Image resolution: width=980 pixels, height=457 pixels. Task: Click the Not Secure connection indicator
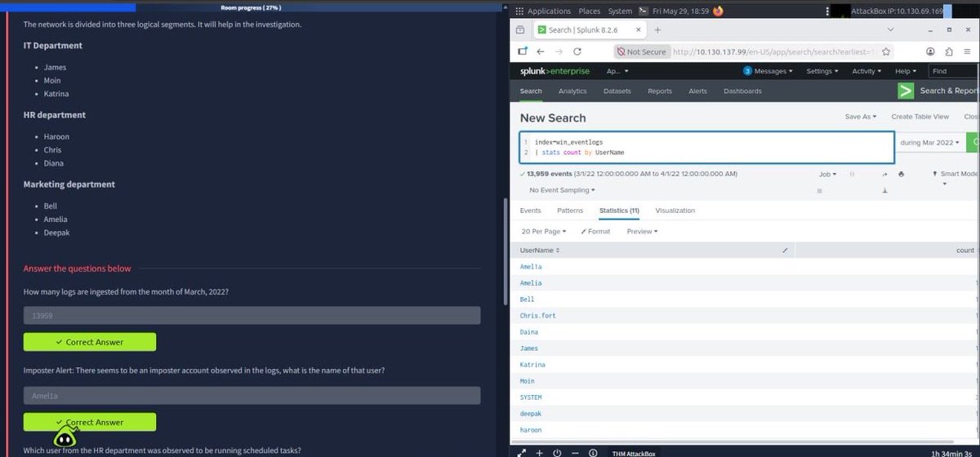[x=641, y=51]
